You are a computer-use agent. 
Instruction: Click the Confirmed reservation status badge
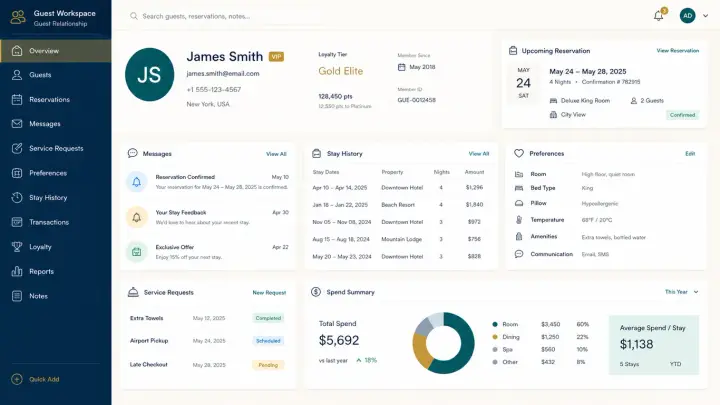[x=682, y=115]
